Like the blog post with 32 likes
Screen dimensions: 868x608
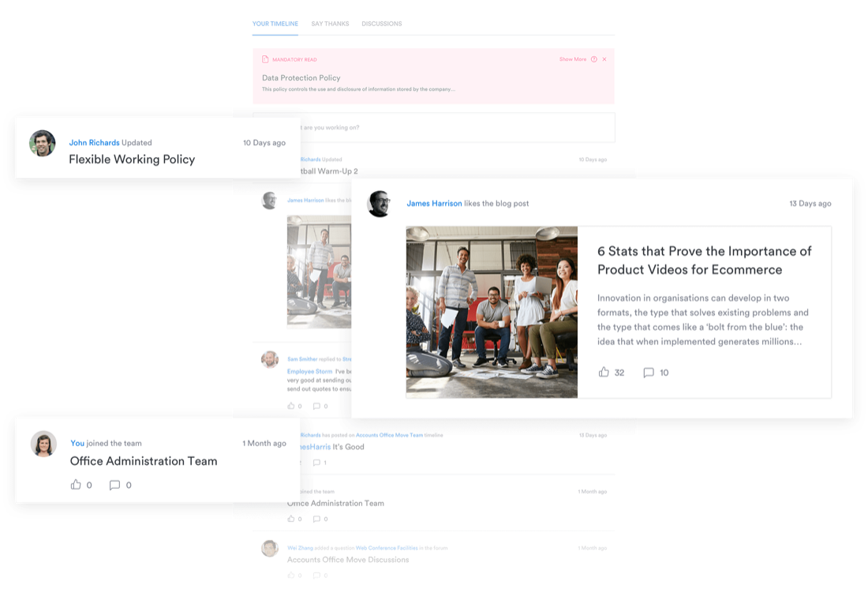604,372
